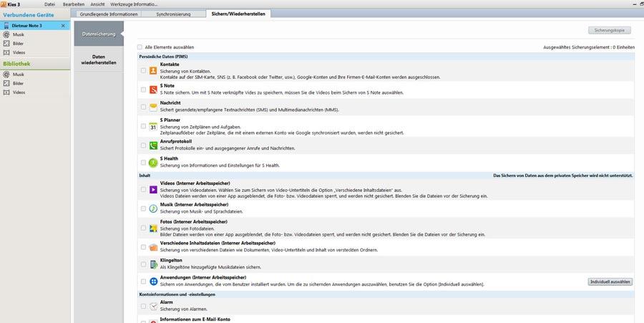Open the Ansicht menu
Viewport: 644px width, 323px height.
click(x=97, y=4)
